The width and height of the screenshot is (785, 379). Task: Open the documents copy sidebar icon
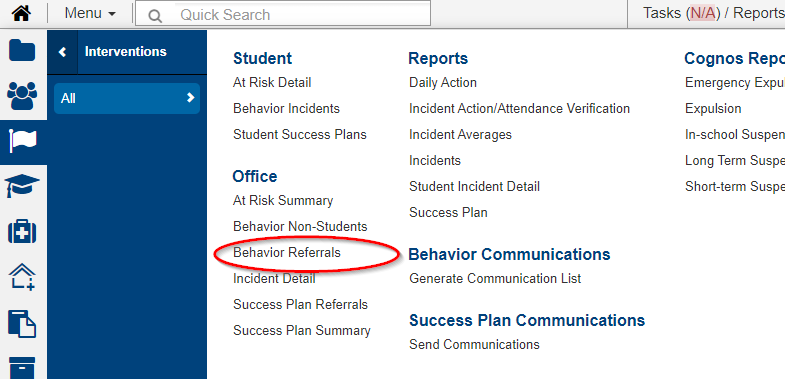22,323
